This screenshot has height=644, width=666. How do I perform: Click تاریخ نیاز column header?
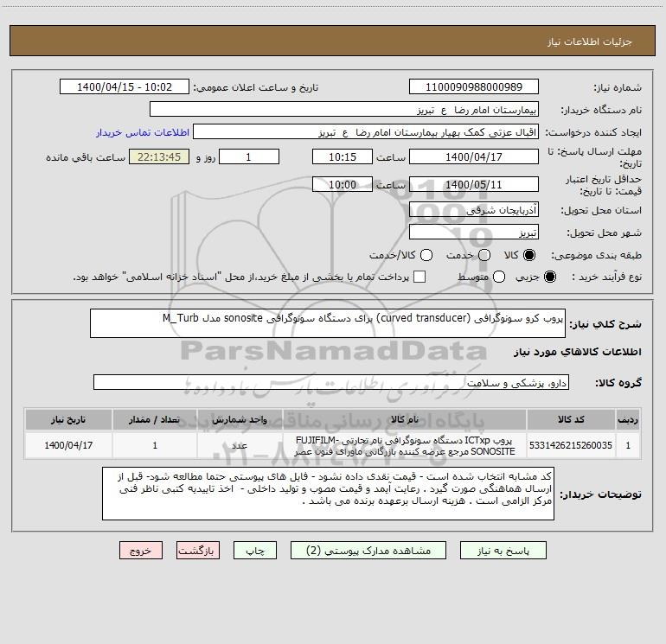tap(68, 419)
